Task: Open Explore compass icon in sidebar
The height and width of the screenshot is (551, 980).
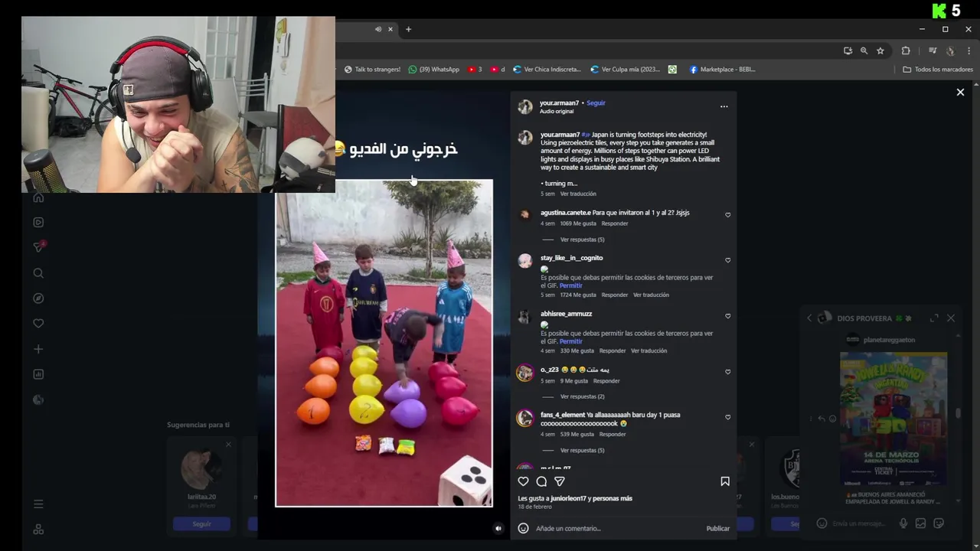Action: [38, 298]
